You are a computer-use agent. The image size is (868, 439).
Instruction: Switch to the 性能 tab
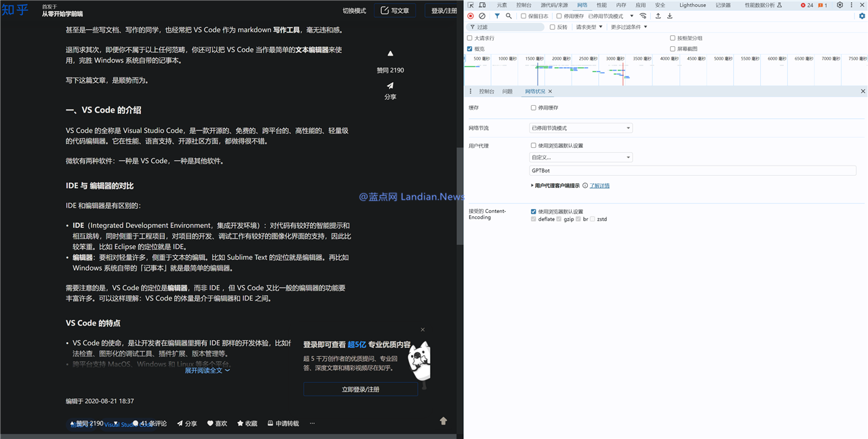(601, 5)
